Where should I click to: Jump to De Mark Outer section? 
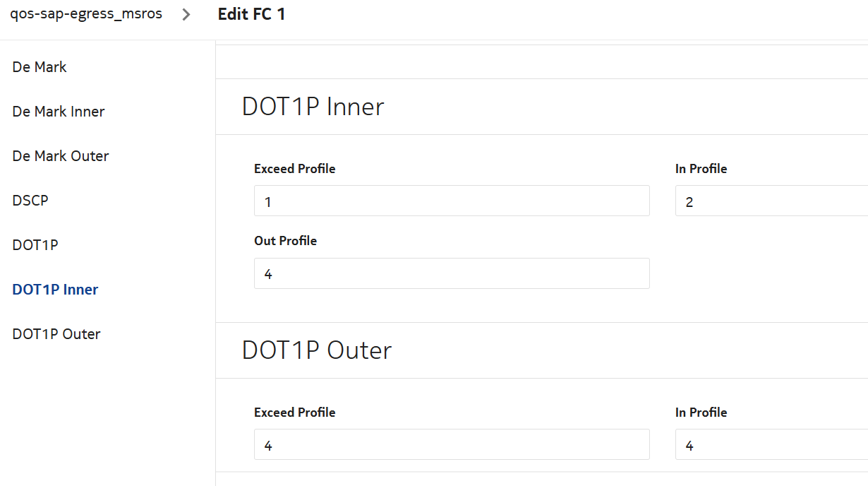click(61, 156)
